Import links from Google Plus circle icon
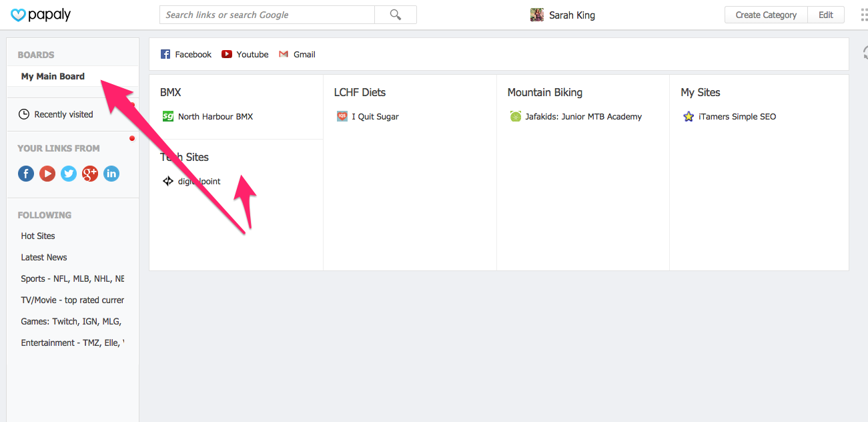This screenshot has width=868, height=422. (90, 174)
